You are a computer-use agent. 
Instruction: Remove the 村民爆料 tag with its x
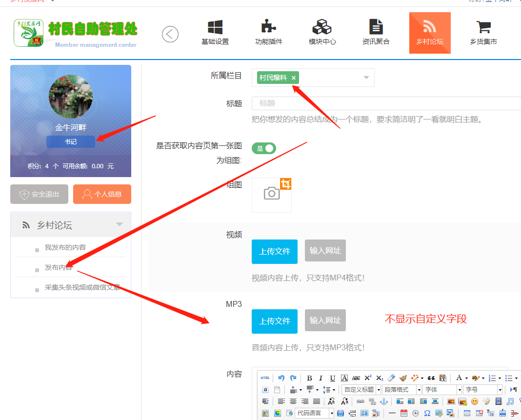pos(294,78)
